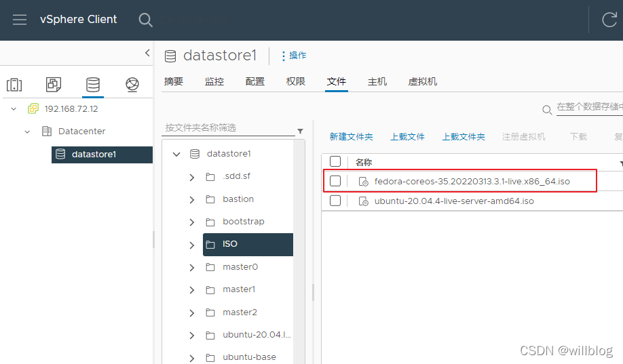Collapse the datastore1 folder tree root
The height and width of the screenshot is (364, 623).
(x=176, y=154)
